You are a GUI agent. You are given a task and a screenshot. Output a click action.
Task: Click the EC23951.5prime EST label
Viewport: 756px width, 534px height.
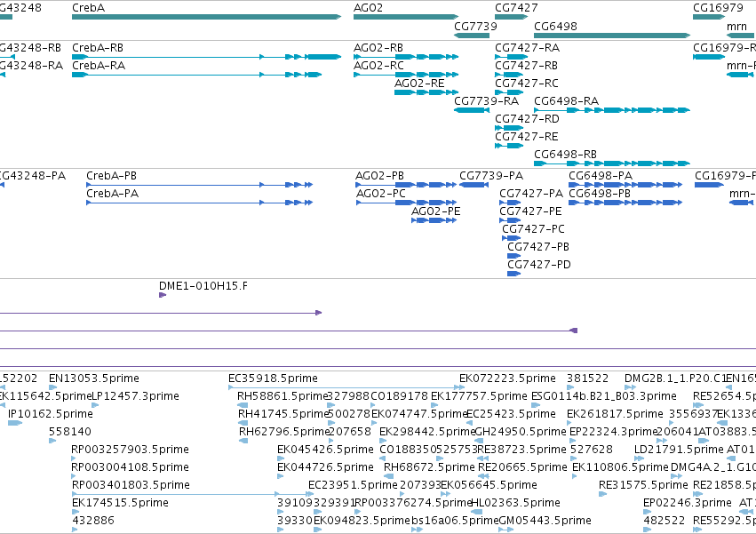(x=353, y=485)
